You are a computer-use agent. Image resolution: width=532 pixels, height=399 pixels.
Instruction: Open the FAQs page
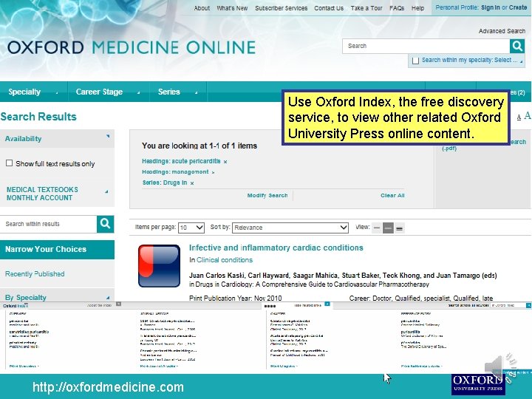coord(397,8)
